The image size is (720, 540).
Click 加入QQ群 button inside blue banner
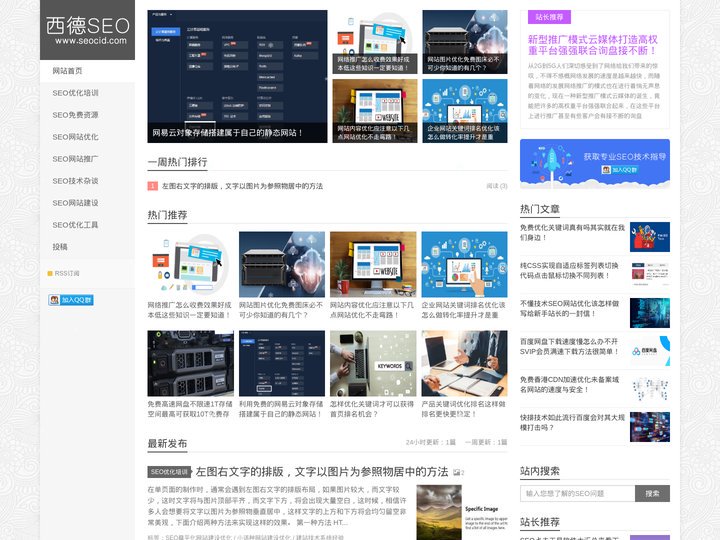[619, 170]
